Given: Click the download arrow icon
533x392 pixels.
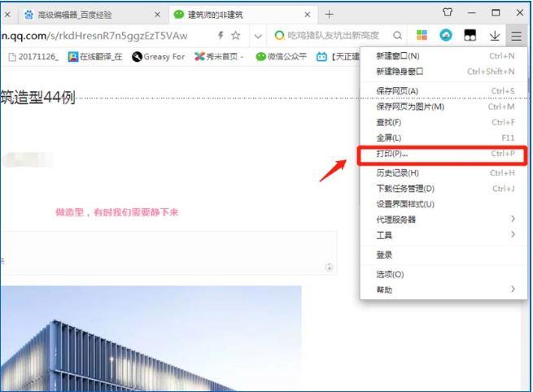Looking at the screenshot, I should pos(495,36).
